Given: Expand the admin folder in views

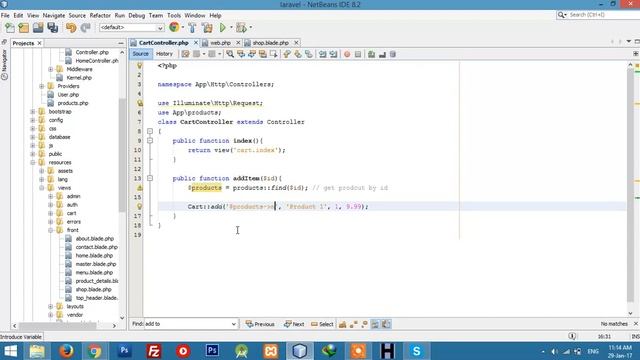Looking at the screenshot, I should click(x=51, y=196).
